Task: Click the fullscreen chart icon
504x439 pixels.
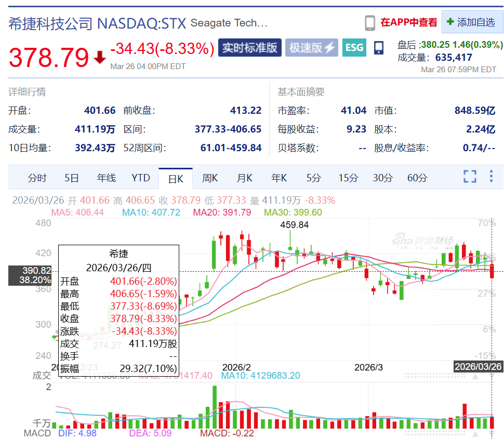Action: point(470,177)
